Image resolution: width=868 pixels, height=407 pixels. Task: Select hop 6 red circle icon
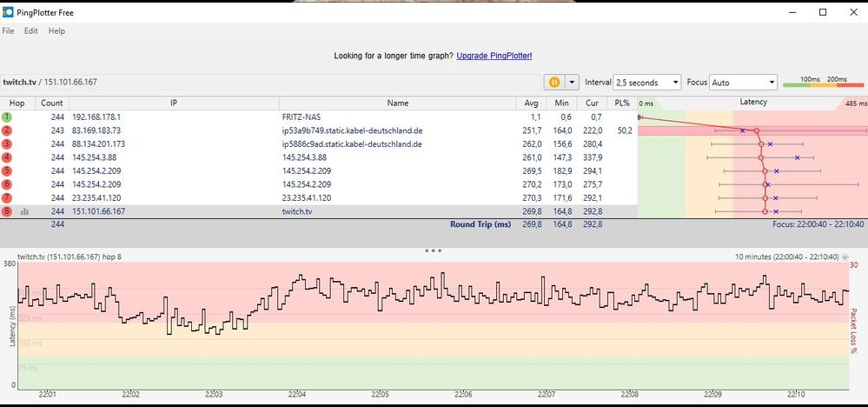[6, 184]
